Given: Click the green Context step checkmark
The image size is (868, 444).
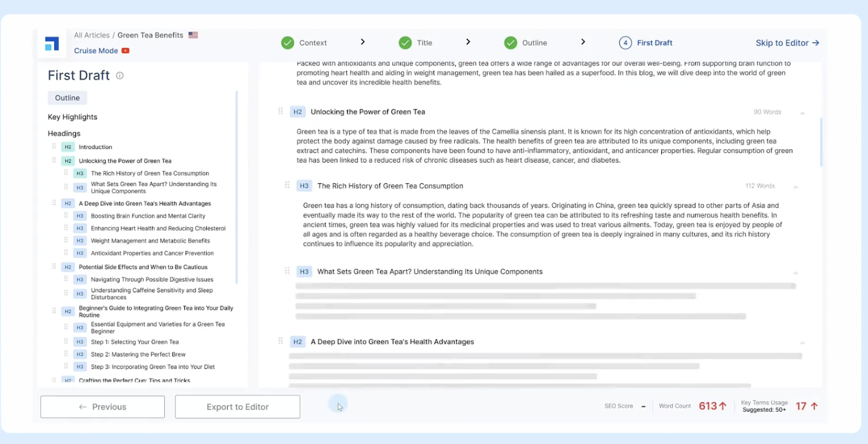Looking at the screenshot, I should coord(288,43).
